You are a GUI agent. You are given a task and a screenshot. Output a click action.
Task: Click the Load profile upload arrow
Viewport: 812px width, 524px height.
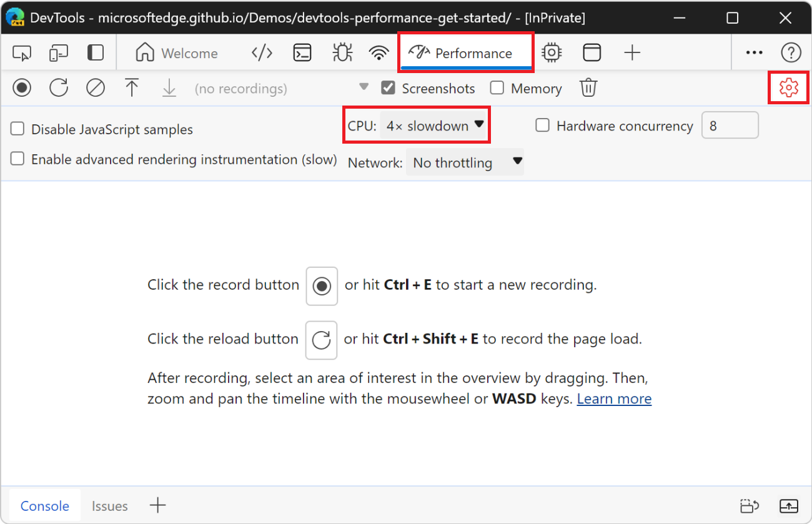pos(132,88)
